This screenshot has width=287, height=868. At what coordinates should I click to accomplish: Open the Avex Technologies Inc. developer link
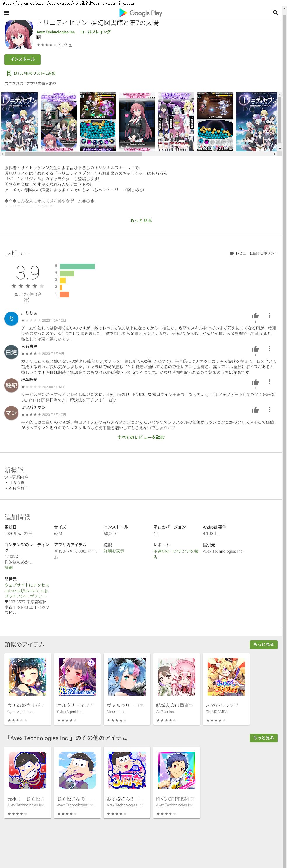click(56, 32)
